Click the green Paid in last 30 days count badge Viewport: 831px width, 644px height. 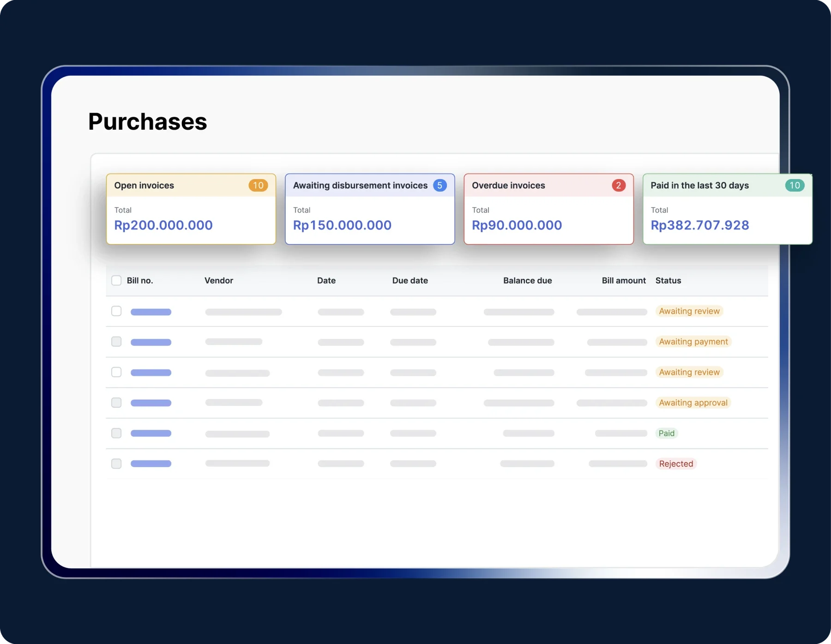794,186
